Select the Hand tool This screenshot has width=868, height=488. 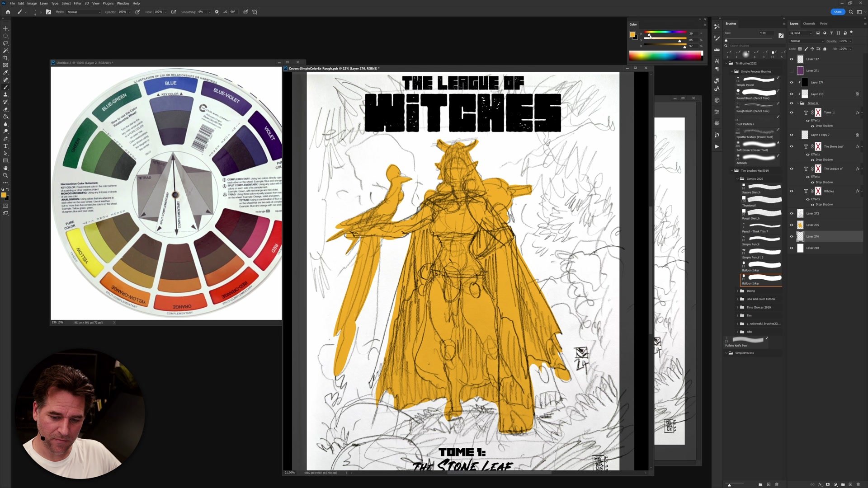[5, 168]
